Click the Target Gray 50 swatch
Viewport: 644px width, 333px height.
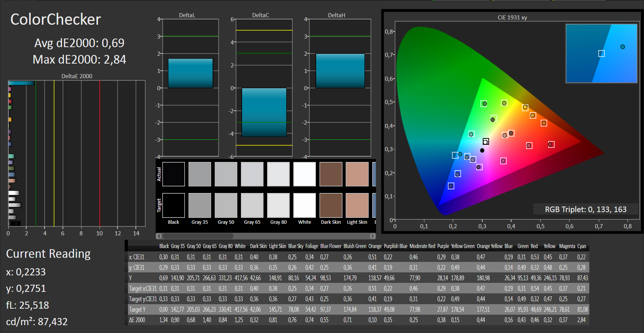[x=226, y=205]
